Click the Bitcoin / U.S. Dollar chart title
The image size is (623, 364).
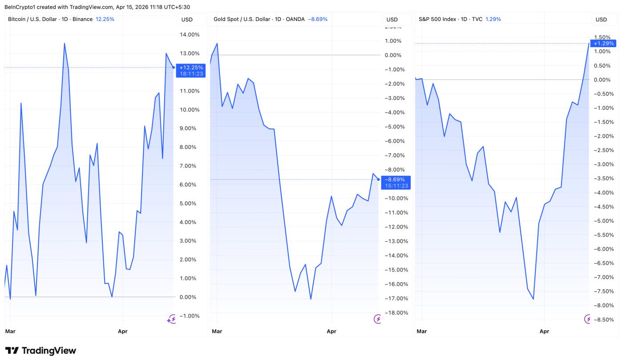pyautogui.click(x=50, y=19)
